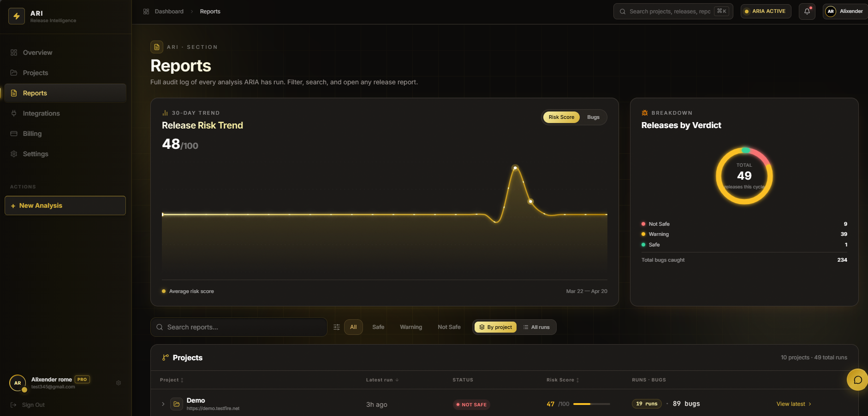Sort by Latest run column
The image size is (868, 416).
coord(382,380)
